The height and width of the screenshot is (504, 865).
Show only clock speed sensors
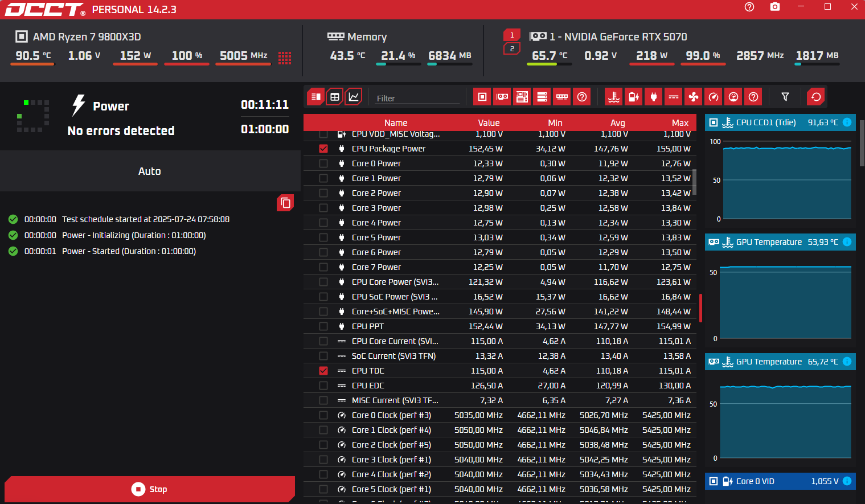(714, 97)
